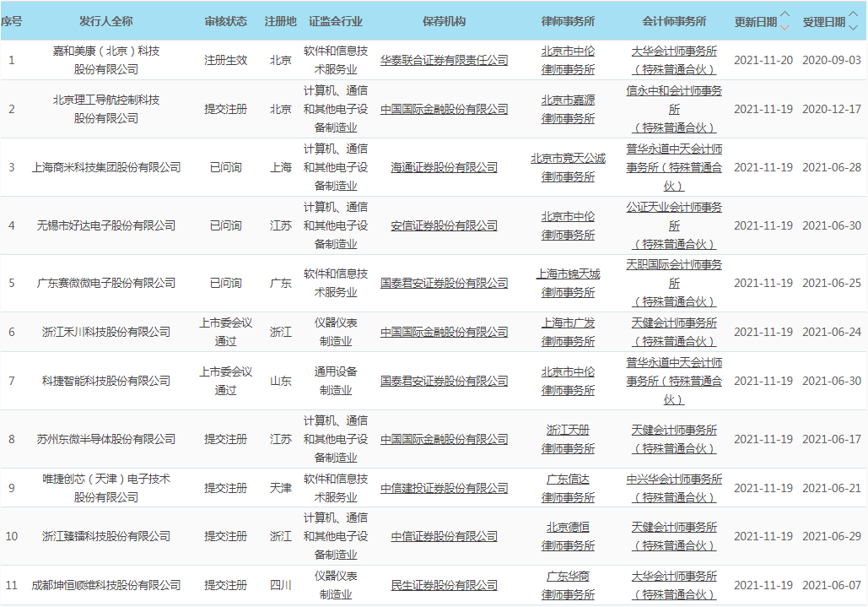Open the 浙江天册律师事务所 link

568,439
